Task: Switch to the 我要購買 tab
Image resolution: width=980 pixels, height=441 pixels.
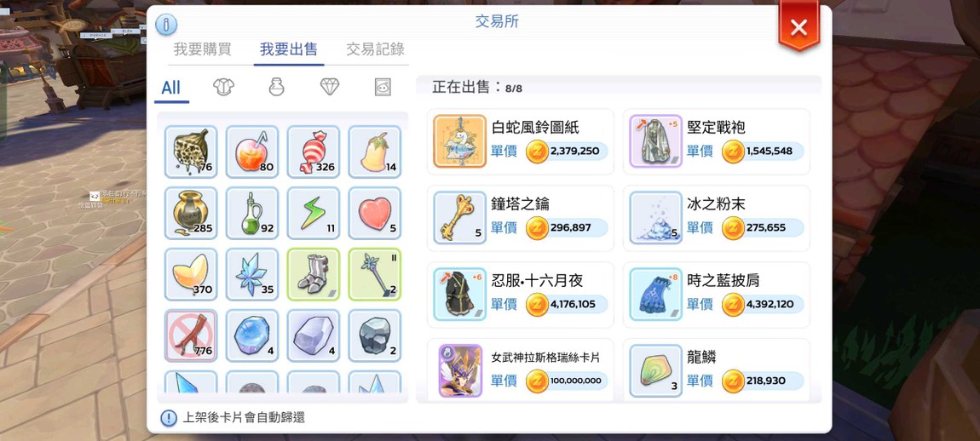Action: tap(202, 50)
